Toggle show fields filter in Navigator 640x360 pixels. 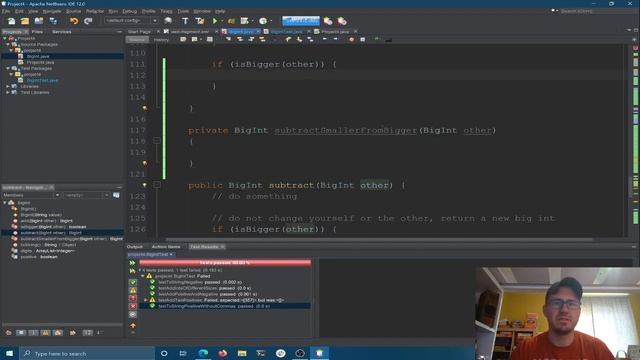coord(21,333)
